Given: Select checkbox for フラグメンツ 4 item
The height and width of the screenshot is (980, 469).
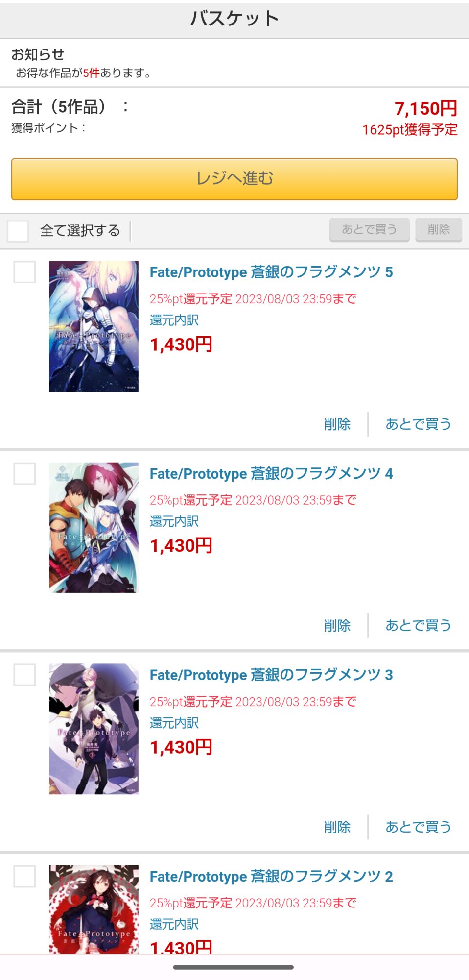Looking at the screenshot, I should tap(24, 473).
